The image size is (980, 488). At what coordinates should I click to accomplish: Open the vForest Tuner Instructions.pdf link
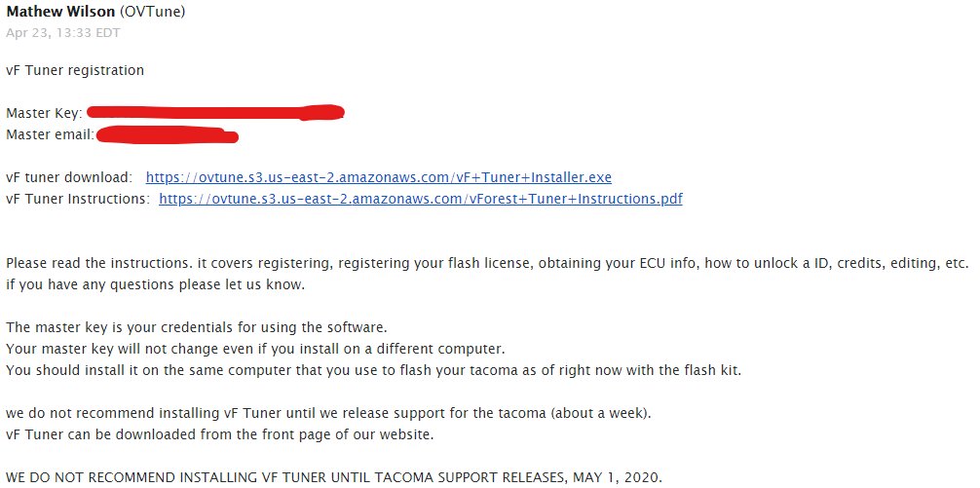pos(421,199)
